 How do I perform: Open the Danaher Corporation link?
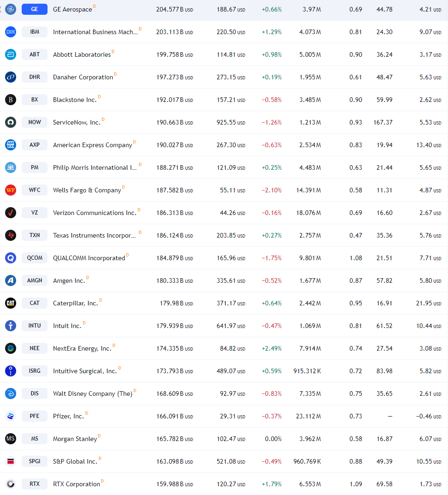tap(83, 78)
